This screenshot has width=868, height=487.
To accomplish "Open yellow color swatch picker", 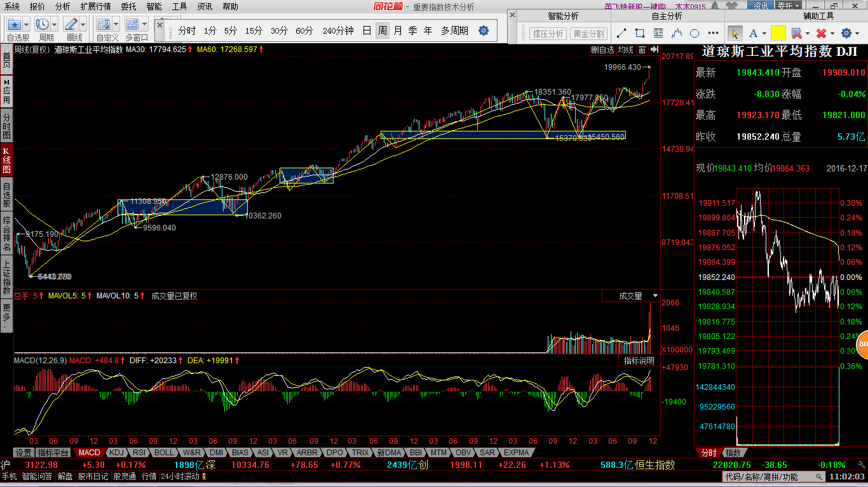I will (x=778, y=33).
